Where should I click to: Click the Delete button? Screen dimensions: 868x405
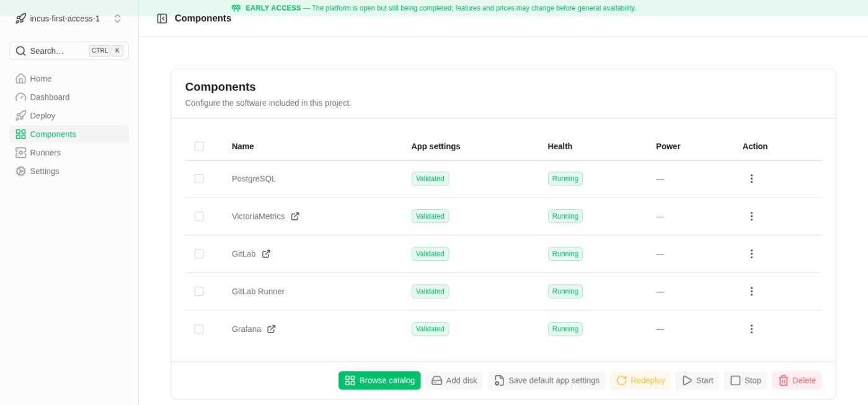point(797,380)
